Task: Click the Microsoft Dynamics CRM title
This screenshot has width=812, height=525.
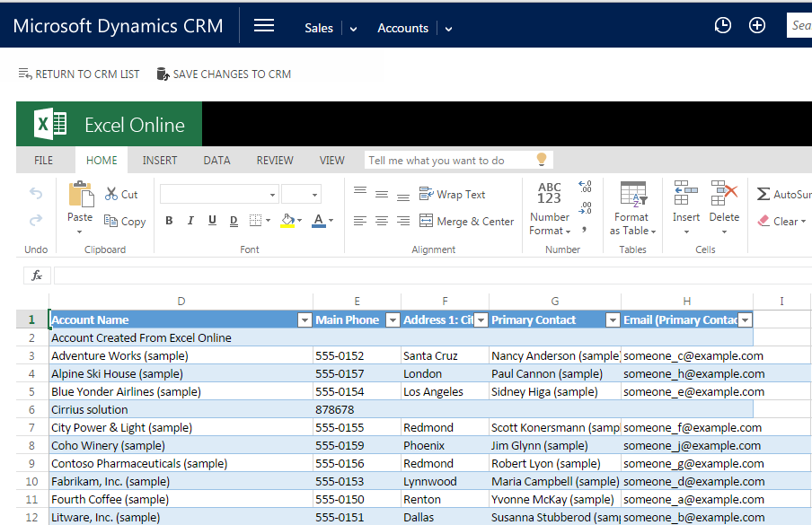Action: [x=118, y=26]
